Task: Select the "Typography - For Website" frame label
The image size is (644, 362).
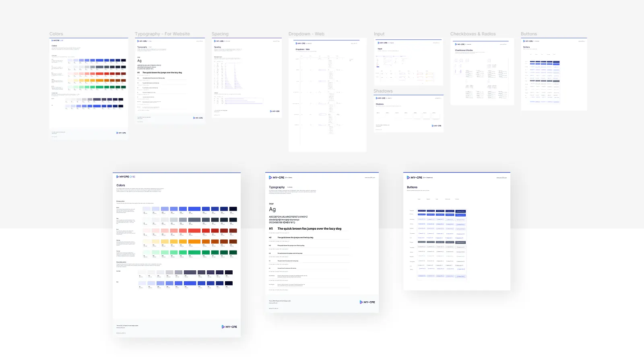Action: click(162, 34)
